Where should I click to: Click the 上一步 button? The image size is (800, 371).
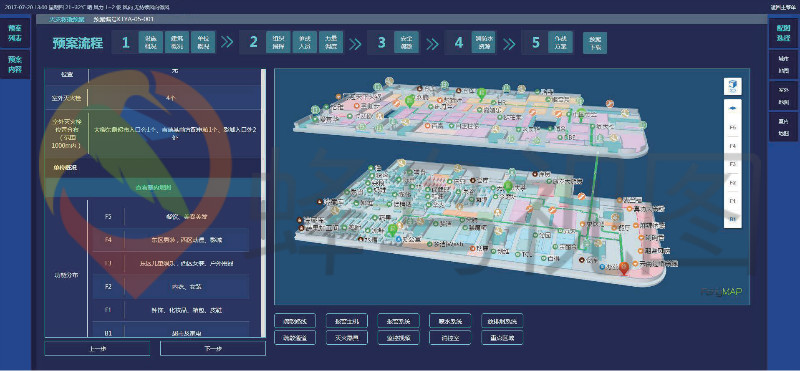[97, 349]
